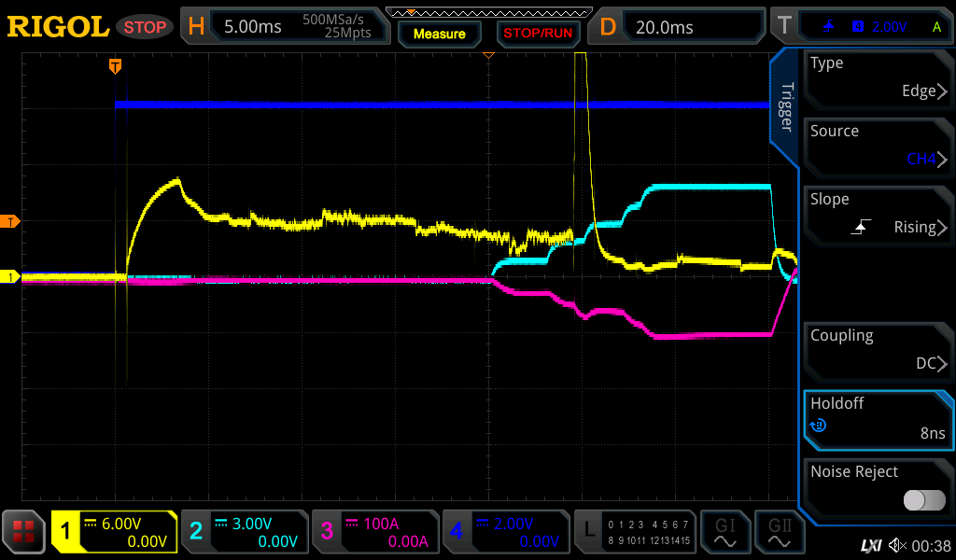Expand the trigger Type Edge selector

pyautogui.click(x=878, y=78)
